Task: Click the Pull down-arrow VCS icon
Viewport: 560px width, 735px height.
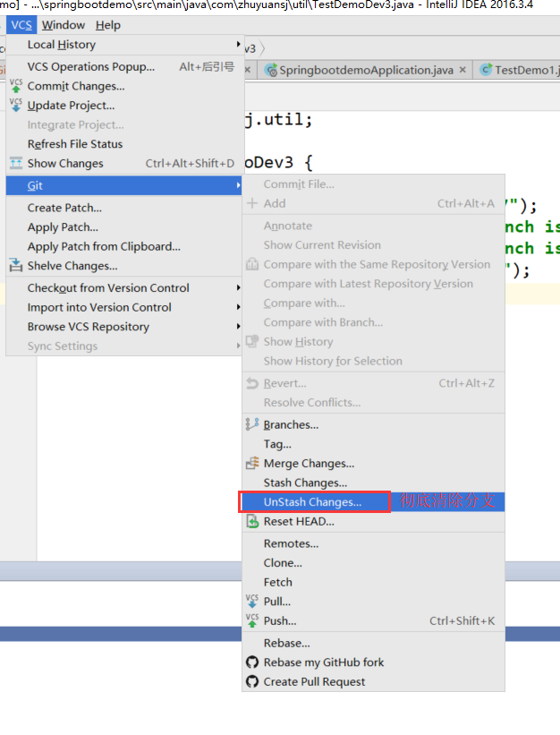Action: 252,601
